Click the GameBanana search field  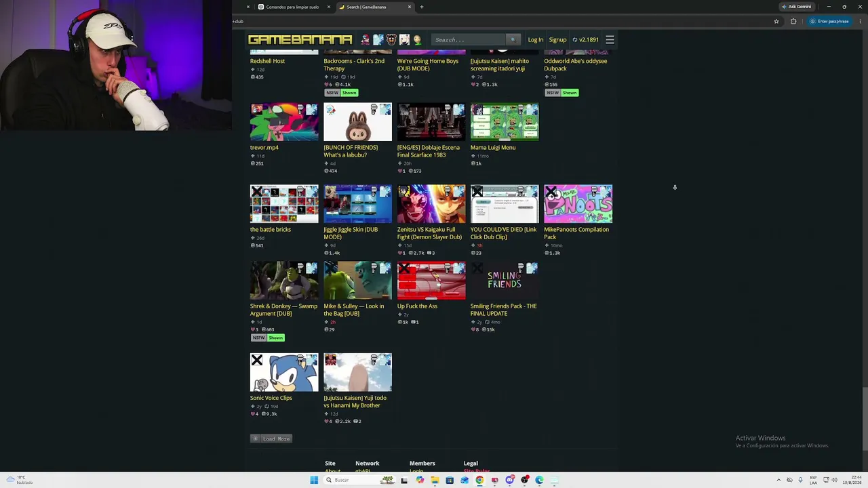click(469, 39)
